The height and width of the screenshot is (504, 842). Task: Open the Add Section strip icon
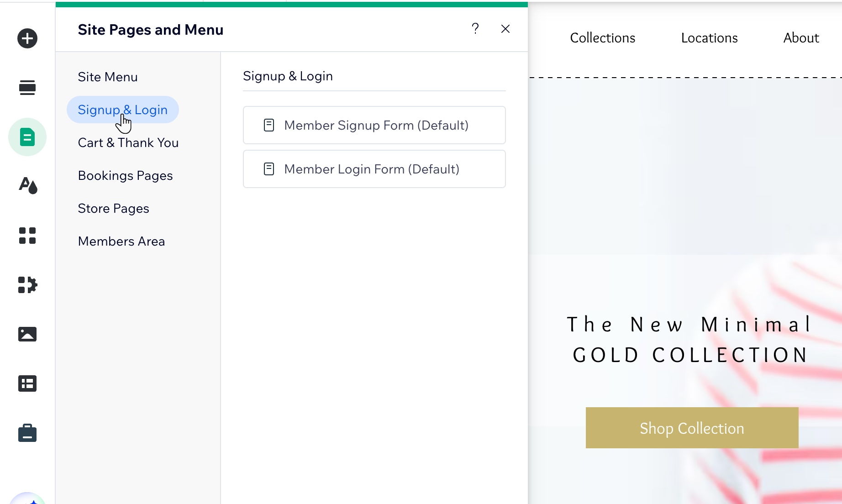[27, 88]
